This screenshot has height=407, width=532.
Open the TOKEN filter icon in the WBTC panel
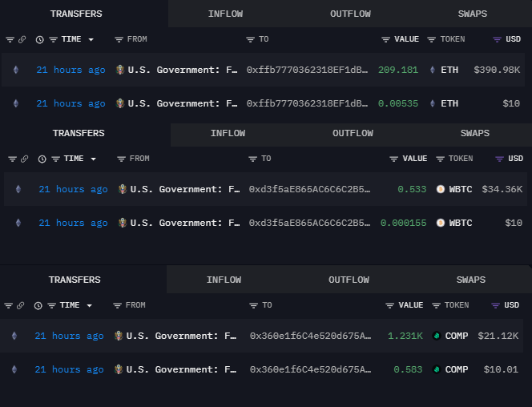tap(440, 159)
